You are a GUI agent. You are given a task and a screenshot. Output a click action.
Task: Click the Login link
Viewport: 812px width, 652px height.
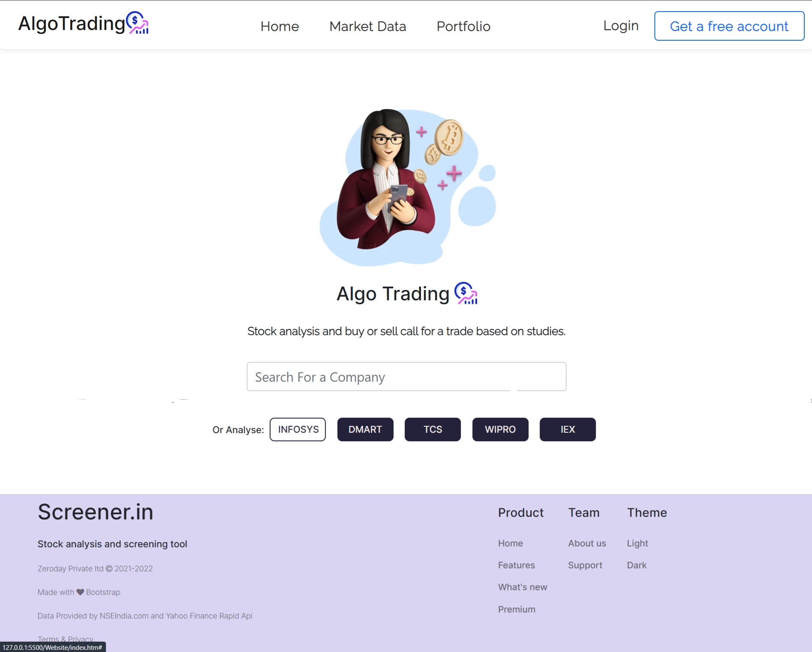(x=621, y=26)
